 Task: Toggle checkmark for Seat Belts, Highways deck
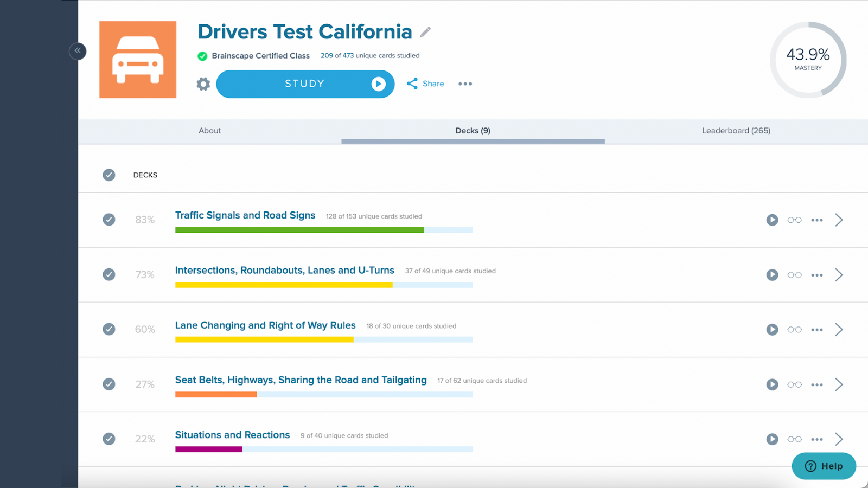tap(109, 384)
